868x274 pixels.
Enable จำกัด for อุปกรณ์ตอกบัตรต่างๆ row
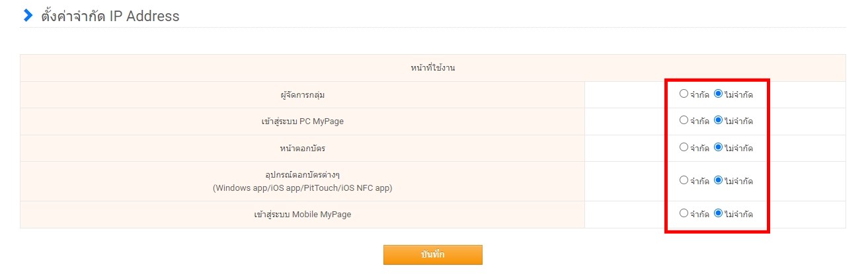tap(684, 180)
